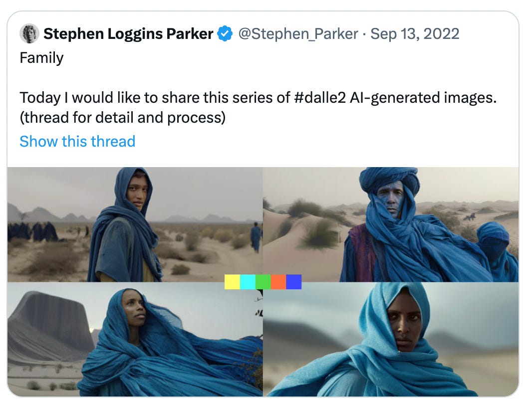Click the Show this thread link

77,142
